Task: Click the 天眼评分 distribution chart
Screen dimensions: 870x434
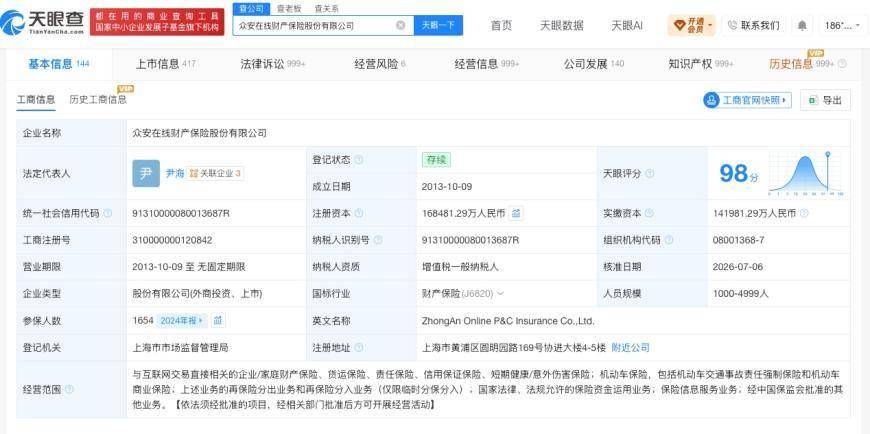Action: tap(805, 174)
